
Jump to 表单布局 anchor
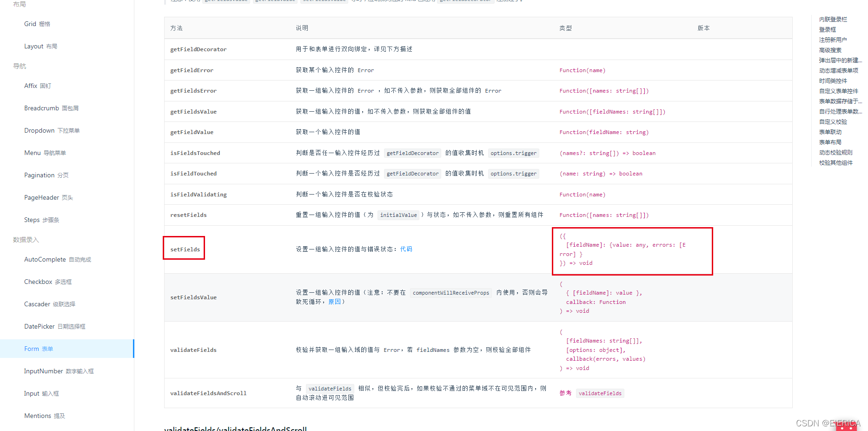[x=830, y=142]
